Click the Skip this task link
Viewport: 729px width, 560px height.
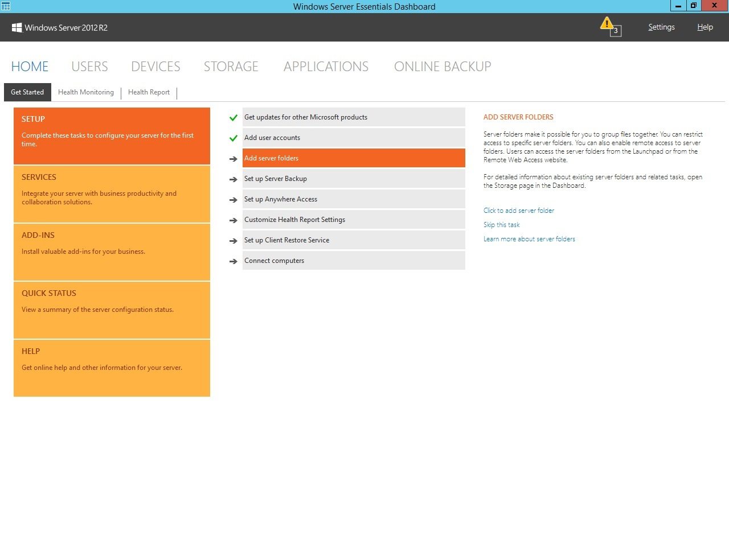point(501,225)
